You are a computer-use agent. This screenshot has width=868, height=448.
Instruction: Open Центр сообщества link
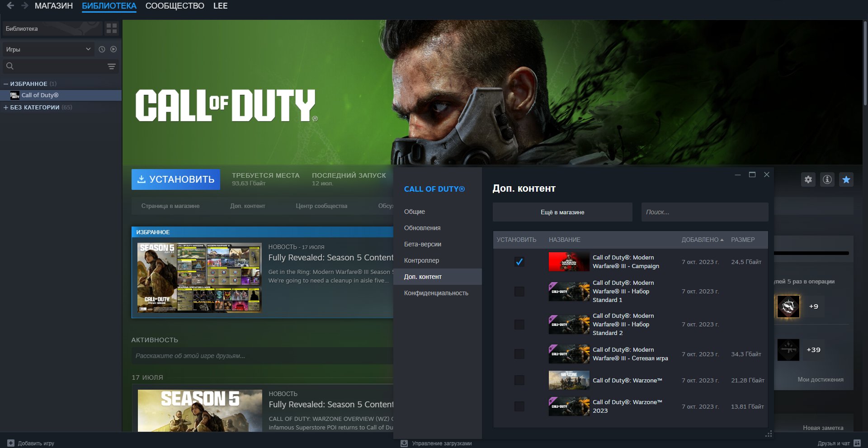321,206
